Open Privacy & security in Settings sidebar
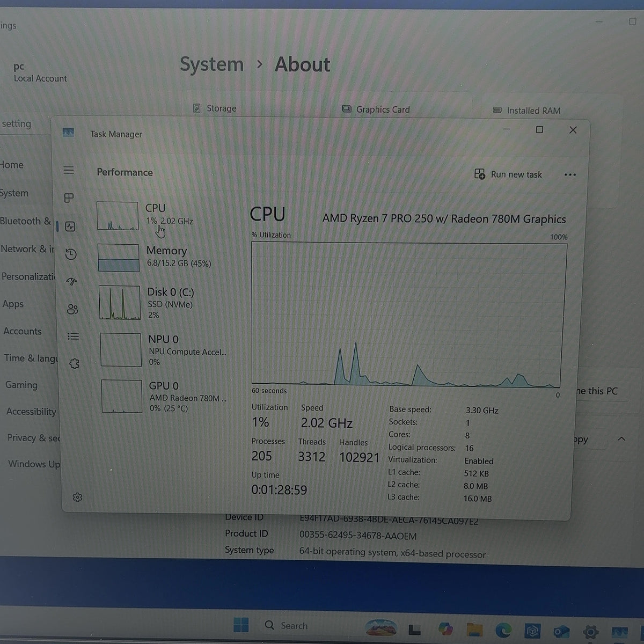Viewport: 644px width, 644px height. pyautogui.click(x=33, y=438)
